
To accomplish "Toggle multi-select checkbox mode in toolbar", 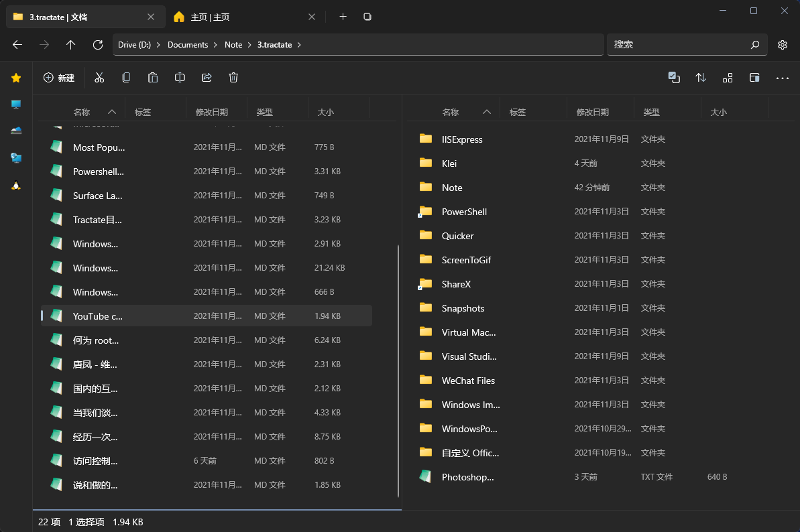I will 674,78.
